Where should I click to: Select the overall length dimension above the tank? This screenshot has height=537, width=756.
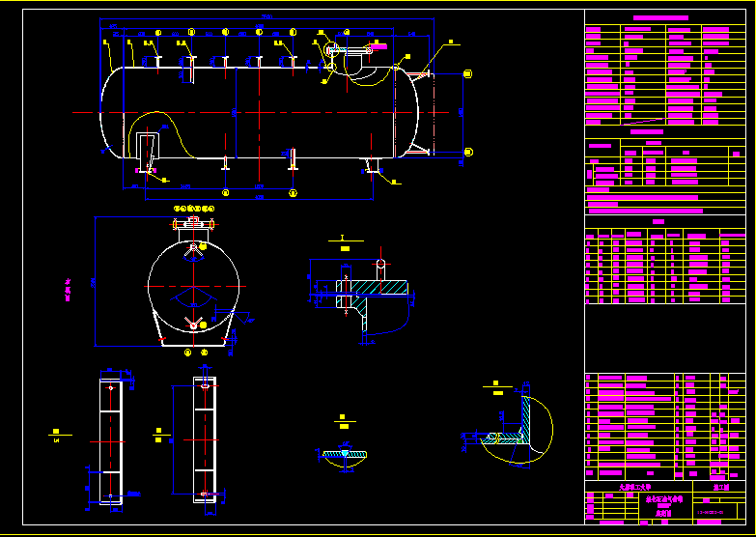266,17
